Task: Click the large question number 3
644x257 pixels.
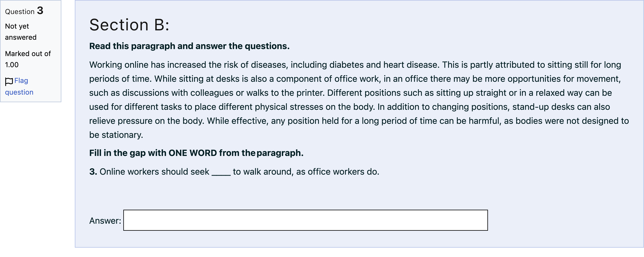Action: point(40,11)
